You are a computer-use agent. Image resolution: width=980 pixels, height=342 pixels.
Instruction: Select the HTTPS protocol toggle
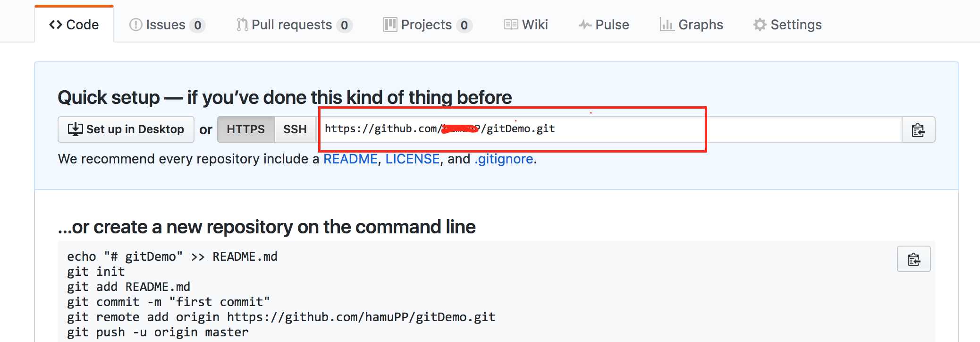245,129
